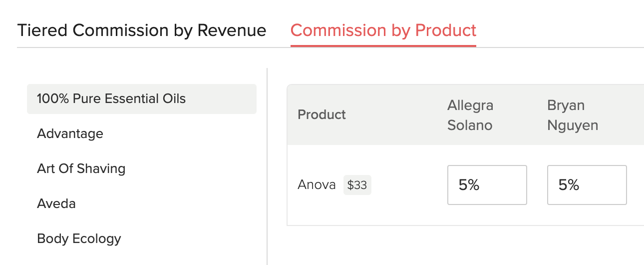Screen dimensions: 644x265
Task: Click the Anova product name
Action: click(x=317, y=185)
